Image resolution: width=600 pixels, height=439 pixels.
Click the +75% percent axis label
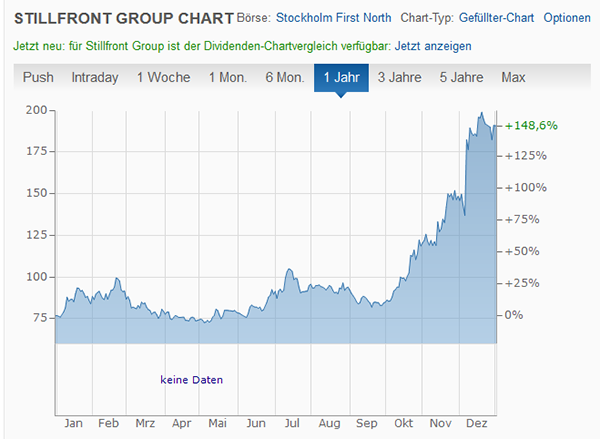click(522, 219)
